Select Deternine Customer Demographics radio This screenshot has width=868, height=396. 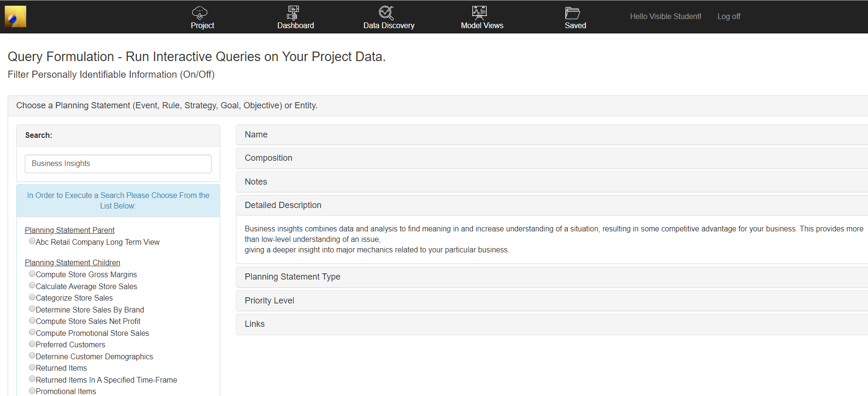click(32, 355)
